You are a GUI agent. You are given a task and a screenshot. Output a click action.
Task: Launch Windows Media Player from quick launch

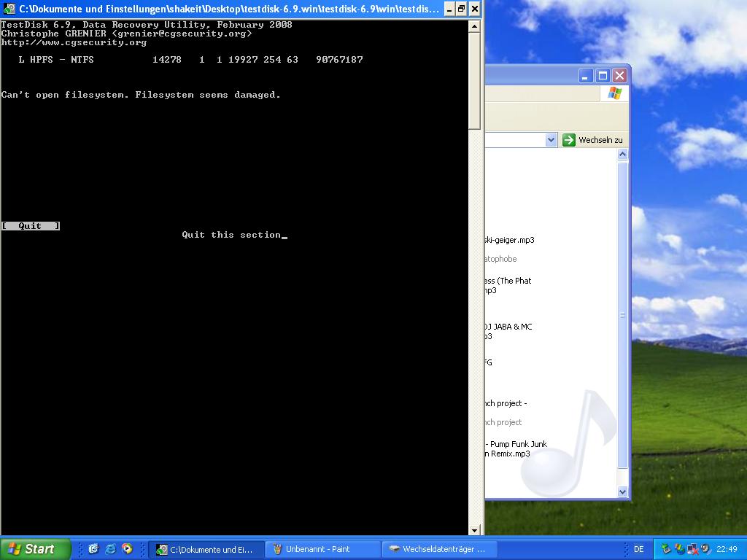127,549
